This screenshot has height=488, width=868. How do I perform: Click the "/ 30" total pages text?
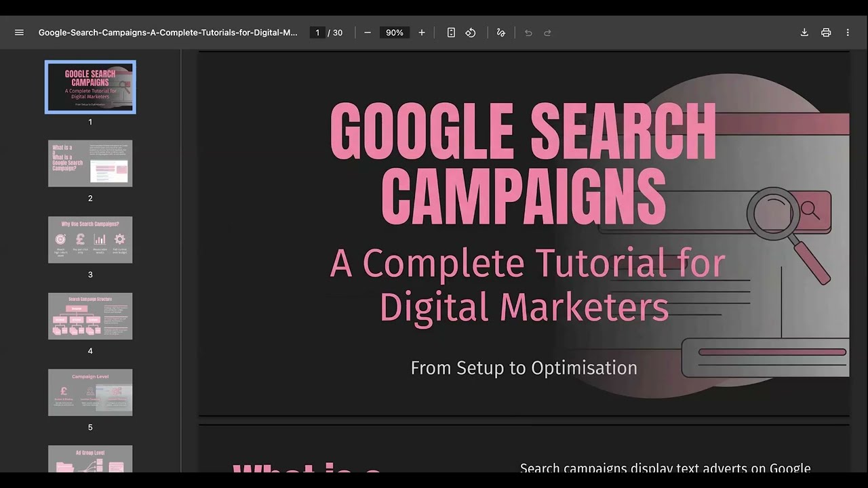tap(336, 33)
